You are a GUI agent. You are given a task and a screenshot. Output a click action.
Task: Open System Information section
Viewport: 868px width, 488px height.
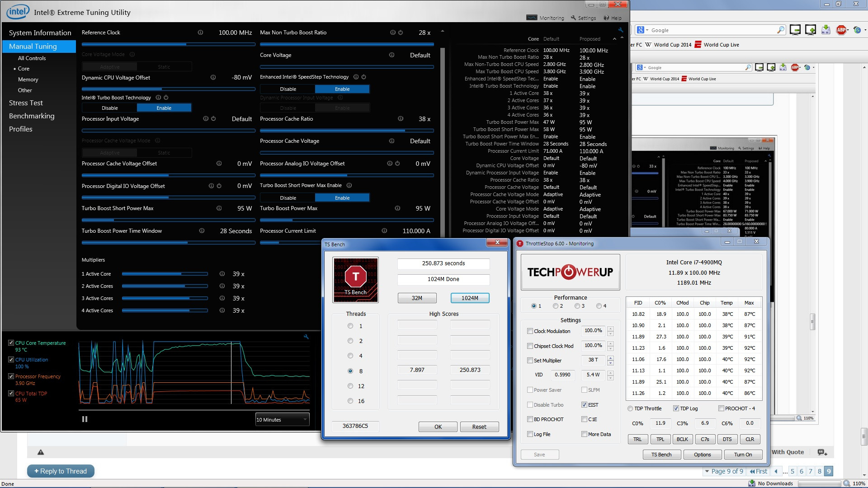point(40,33)
